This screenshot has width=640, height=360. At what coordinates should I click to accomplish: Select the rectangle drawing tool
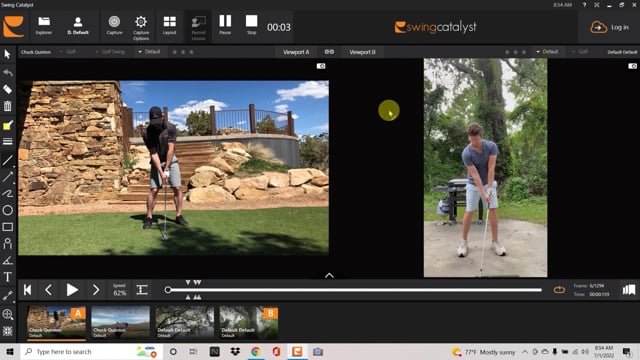pos(7,227)
